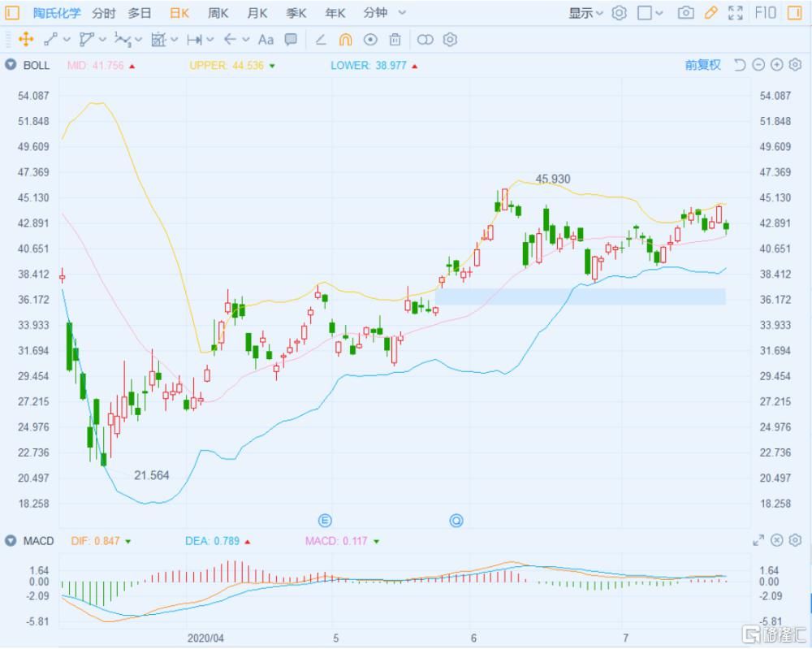Select the crosshair move tool

[27, 40]
